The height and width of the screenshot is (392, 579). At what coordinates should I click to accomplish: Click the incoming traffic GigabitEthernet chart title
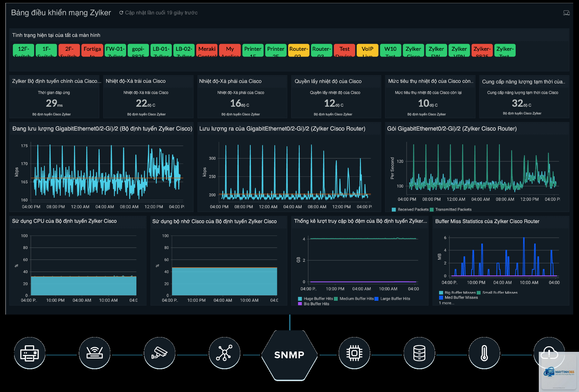[102, 129]
